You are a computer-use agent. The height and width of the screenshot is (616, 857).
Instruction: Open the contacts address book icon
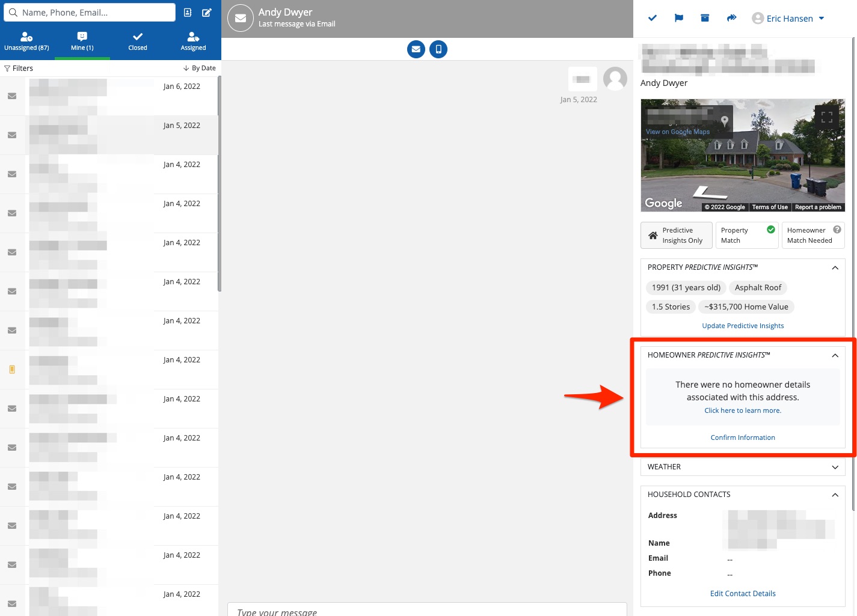pyautogui.click(x=188, y=13)
